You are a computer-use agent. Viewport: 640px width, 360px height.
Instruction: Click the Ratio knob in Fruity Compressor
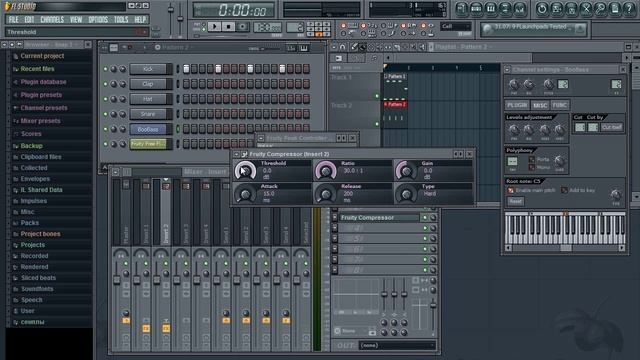(x=325, y=171)
